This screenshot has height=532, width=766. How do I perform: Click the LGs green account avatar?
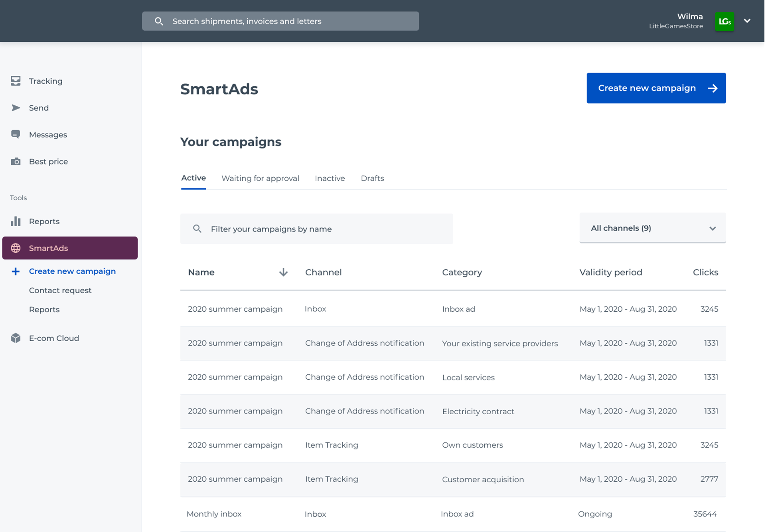724,21
